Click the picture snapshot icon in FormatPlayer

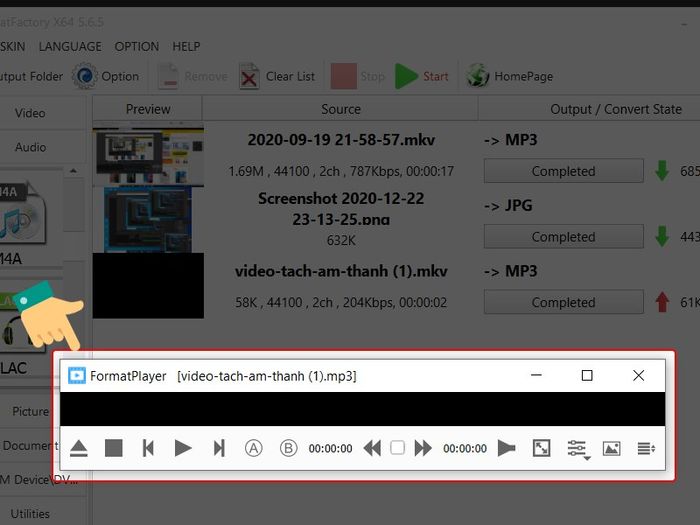coord(612,448)
